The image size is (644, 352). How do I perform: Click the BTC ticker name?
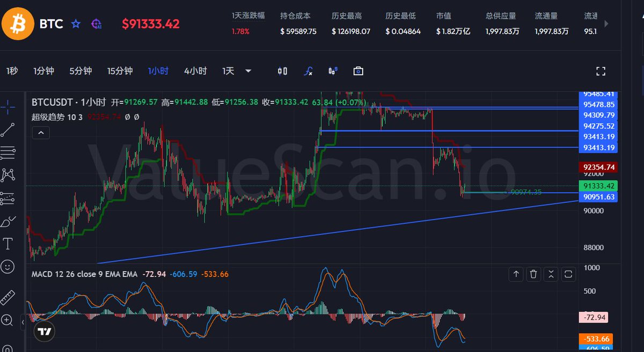click(51, 24)
